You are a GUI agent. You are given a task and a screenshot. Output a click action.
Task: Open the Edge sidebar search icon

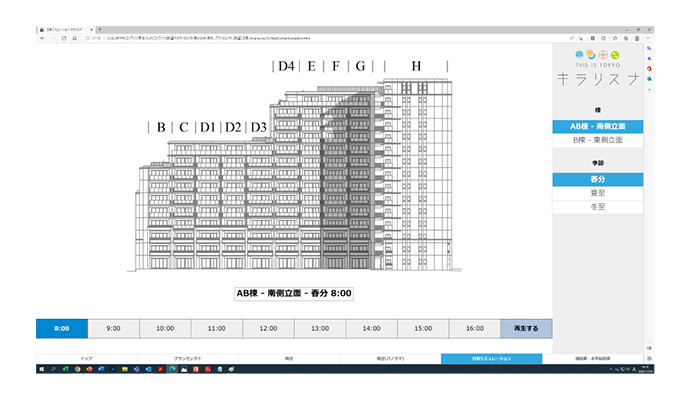point(649,48)
